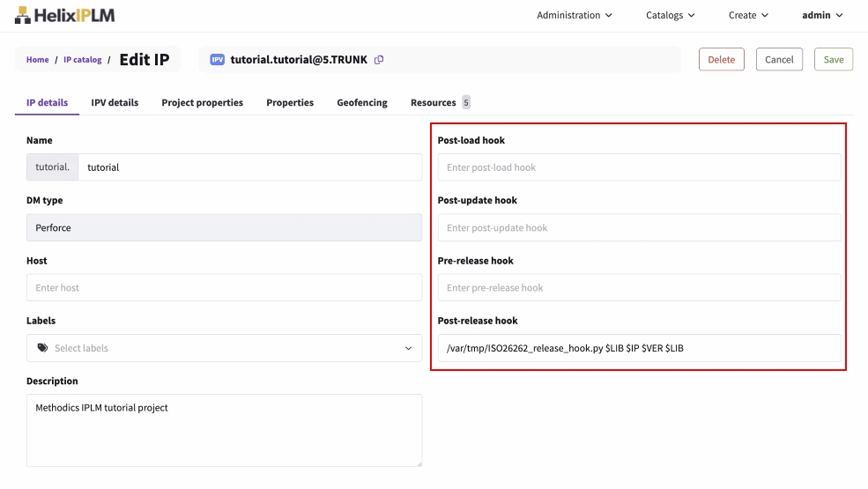Copy the tutorial.tutorial@5.TRUNK identifier
The image size is (868, 489).
(x=379, y=60)
